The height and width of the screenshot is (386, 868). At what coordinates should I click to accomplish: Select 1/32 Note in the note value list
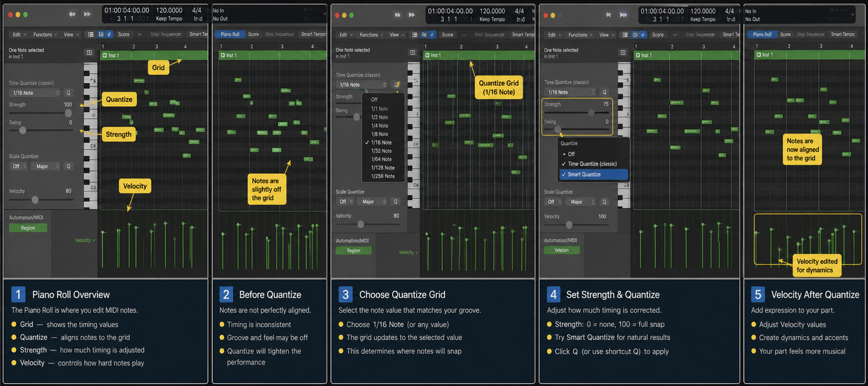pyautogui.click(x=381, y=151)
